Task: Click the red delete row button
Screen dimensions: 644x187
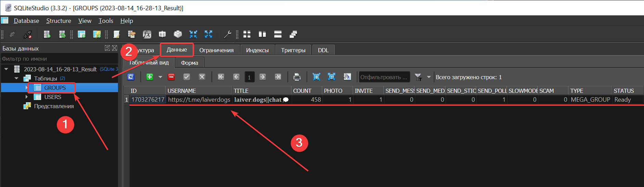Action: [x=171, y=77]
